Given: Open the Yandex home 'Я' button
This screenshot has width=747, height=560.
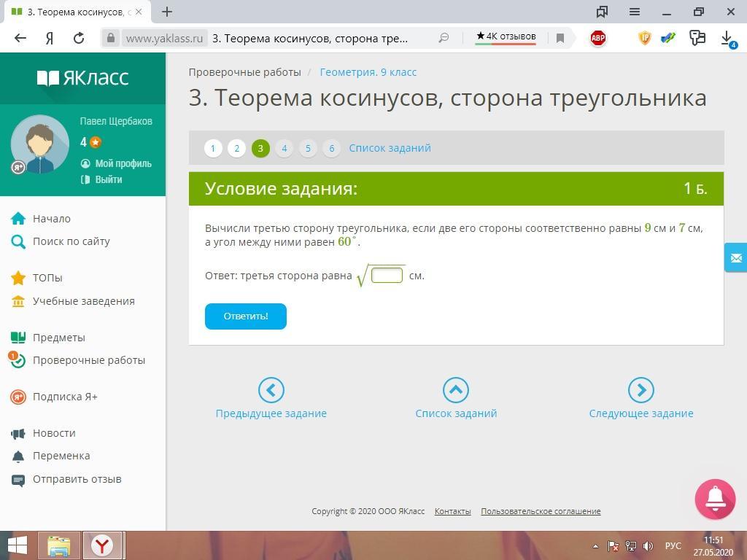Looking at the screenshot, I should click(50, 38).
